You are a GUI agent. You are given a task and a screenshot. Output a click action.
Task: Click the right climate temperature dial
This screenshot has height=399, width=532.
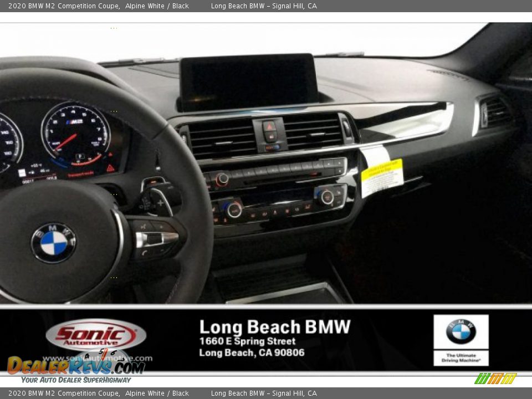(x=326, y=197)
